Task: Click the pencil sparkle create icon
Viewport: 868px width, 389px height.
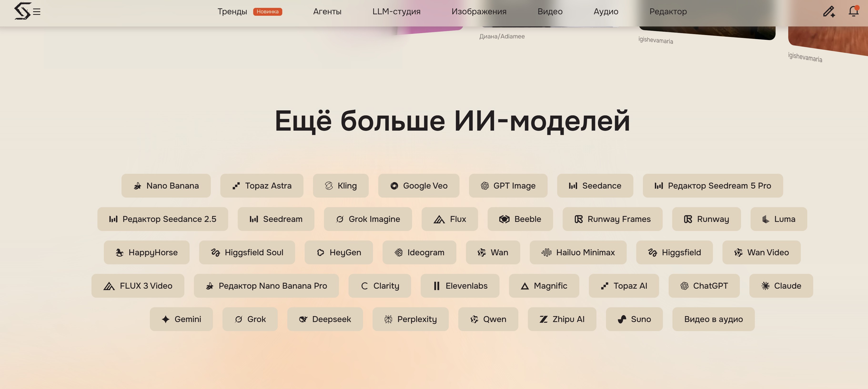Action: (x=829, y=11)
